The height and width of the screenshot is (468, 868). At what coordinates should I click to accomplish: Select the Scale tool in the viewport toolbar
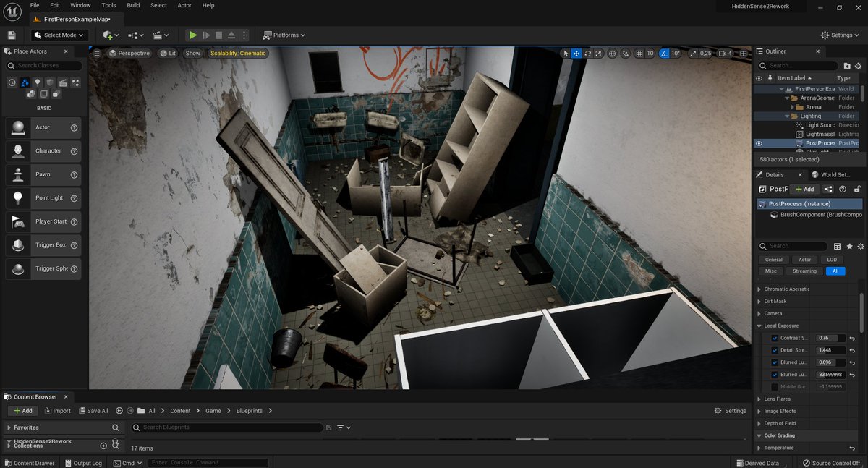click(598, 54)
